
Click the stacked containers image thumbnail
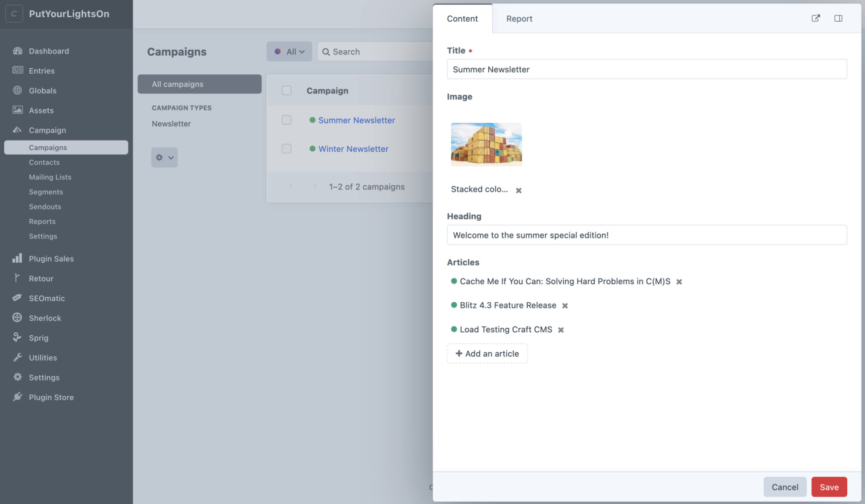tap(486, 144)
